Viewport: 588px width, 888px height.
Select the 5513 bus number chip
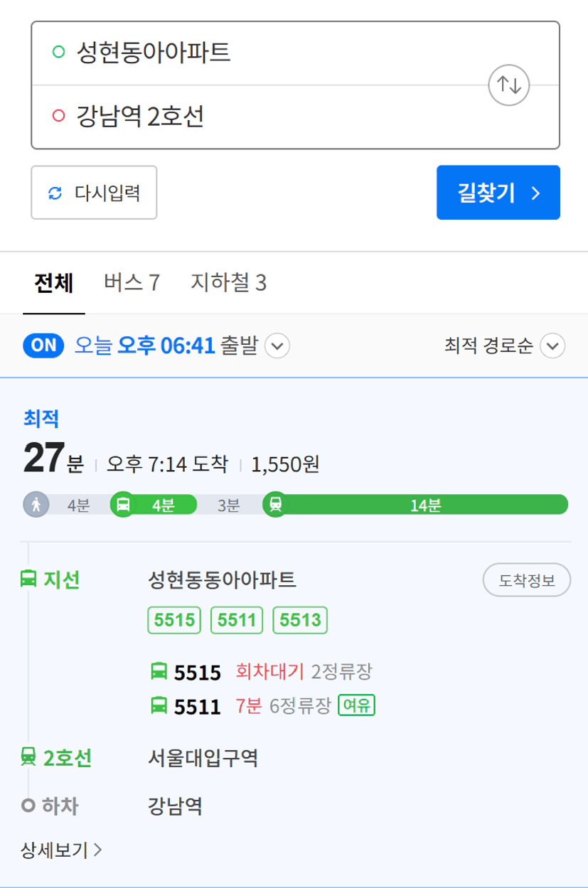coord(300,621)
